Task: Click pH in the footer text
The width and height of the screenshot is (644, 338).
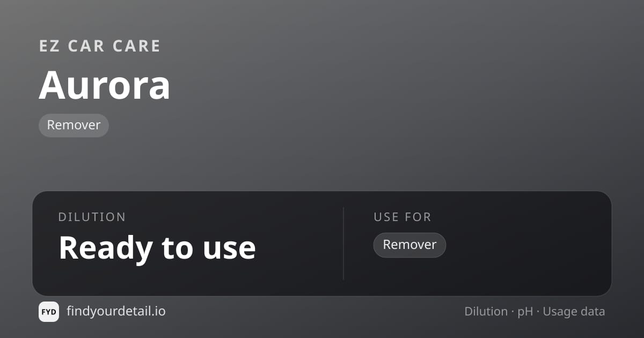Action: point(525,312)
